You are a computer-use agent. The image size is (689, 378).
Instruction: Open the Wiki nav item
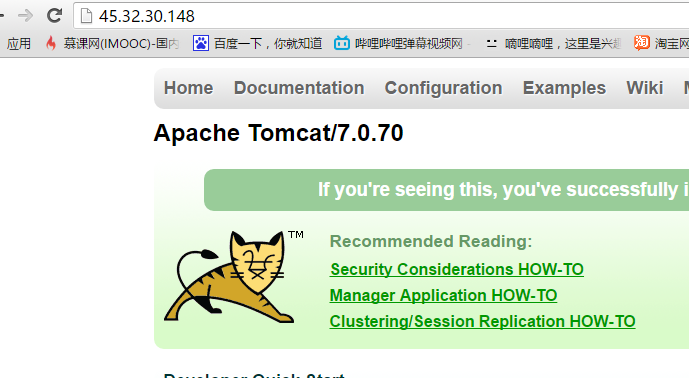click(x=645, y=88)
